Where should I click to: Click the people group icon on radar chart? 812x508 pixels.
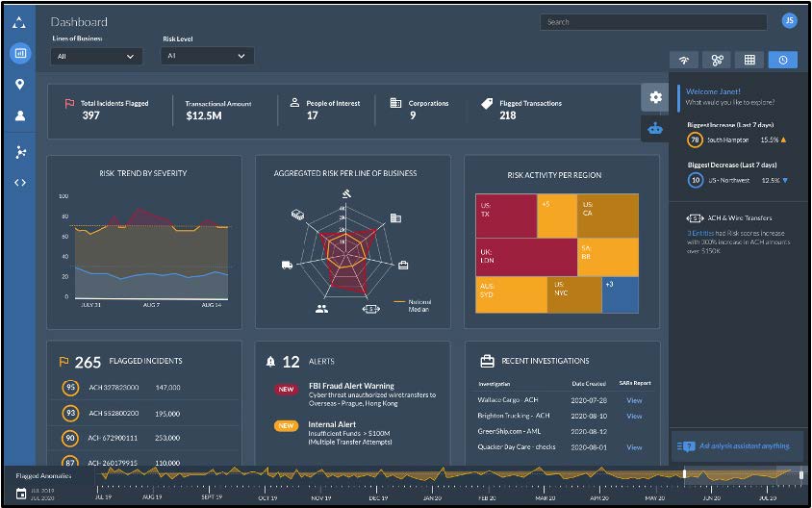[x=321, y=309]
